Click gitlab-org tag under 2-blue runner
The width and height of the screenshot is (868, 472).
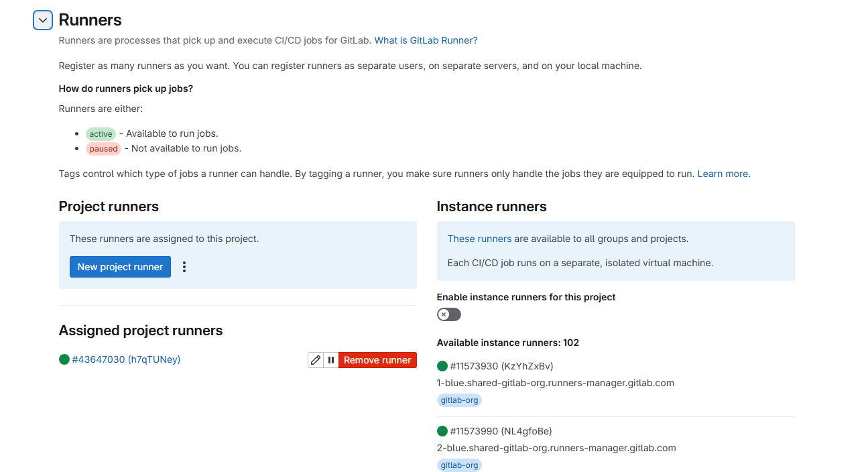tap(459, 465)
